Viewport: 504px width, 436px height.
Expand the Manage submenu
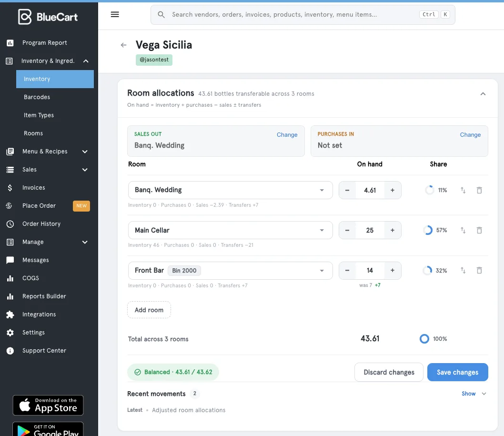[x=85, y=242]
